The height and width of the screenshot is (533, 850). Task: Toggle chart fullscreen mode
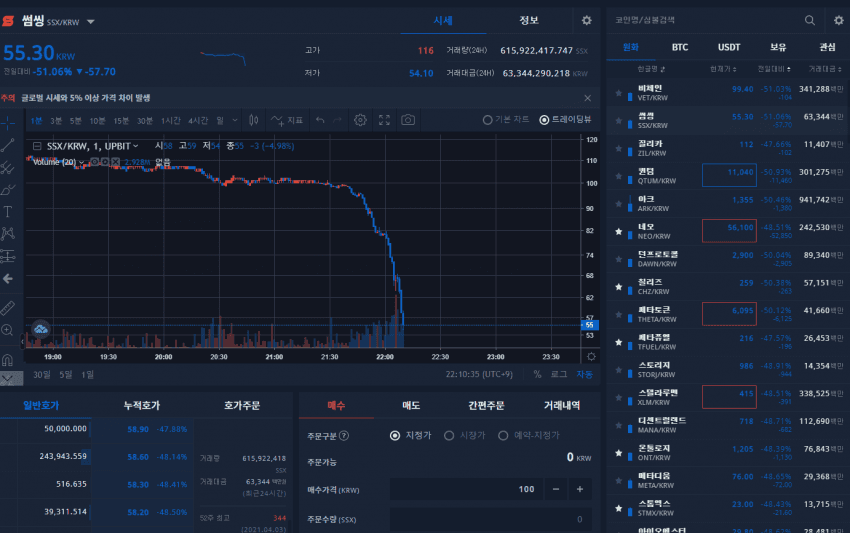click(x=384, y=120)
